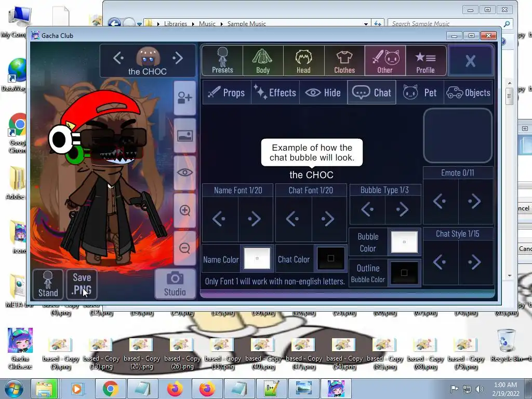Close the editor panel with X button
The width and height of the screenshot is (532, 399).
[x=470, y=61]
